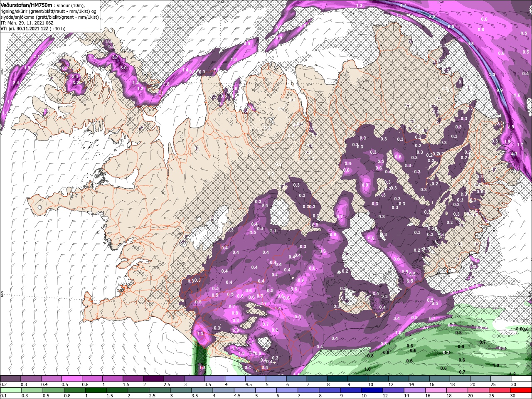Screen dimensions: 532x399
Task: Pick the dark teal 8 swatch in snow legend
Action: tap(337, 379)
